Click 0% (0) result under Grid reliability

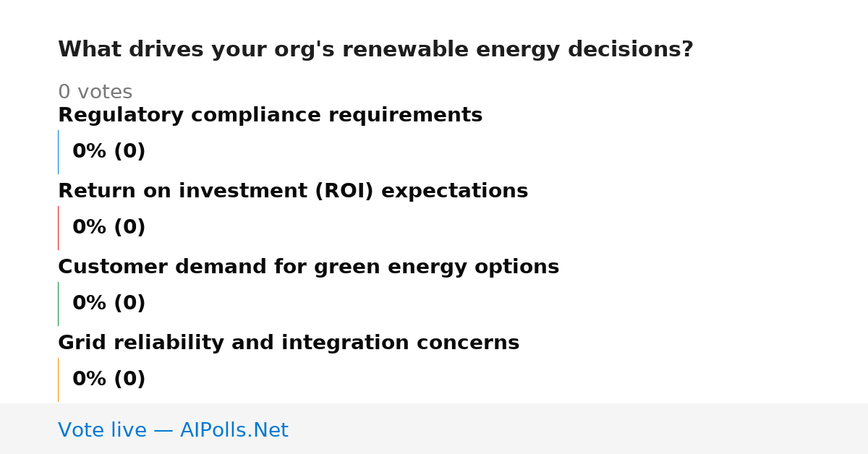pos(109,380)
